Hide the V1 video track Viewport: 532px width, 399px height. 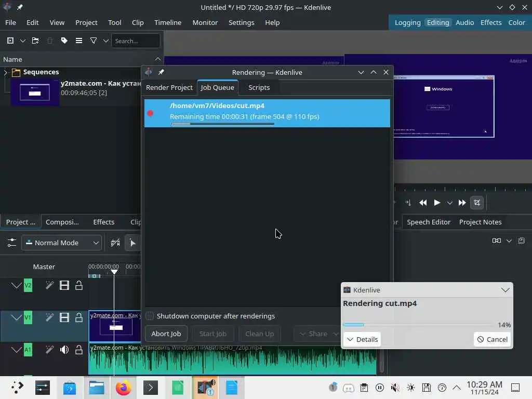click(64, 317)
